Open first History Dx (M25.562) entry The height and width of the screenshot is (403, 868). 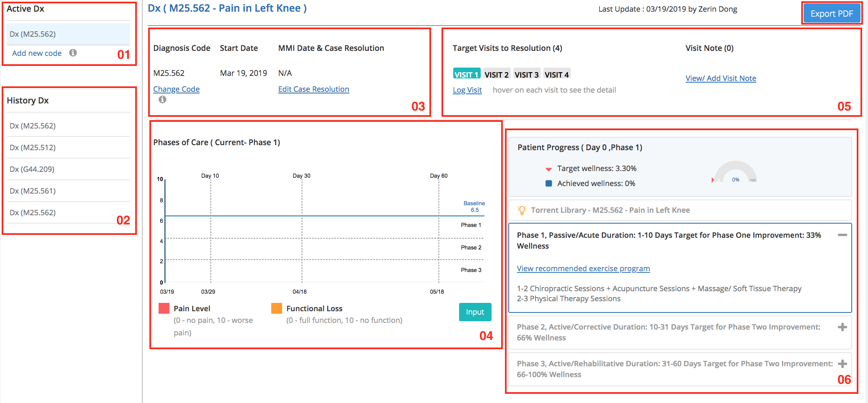pos(68,126)
